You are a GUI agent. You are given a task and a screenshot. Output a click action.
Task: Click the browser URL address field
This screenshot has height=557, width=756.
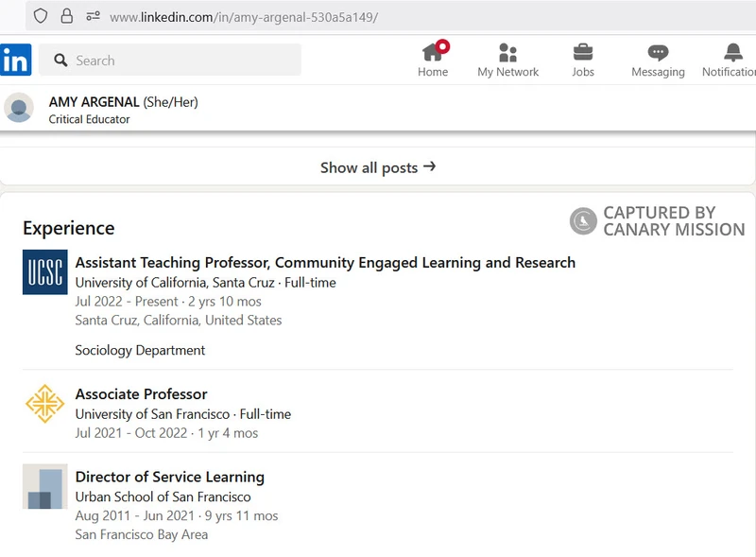(390, 17)
